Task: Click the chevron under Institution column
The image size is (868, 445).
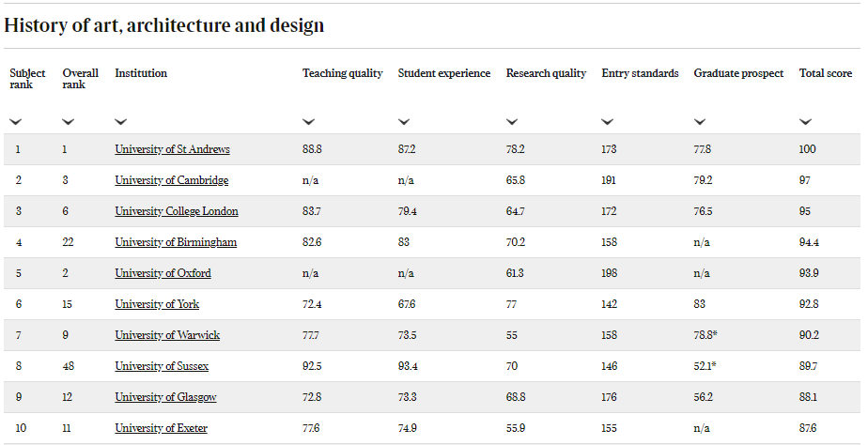Action: click(120, 122)
